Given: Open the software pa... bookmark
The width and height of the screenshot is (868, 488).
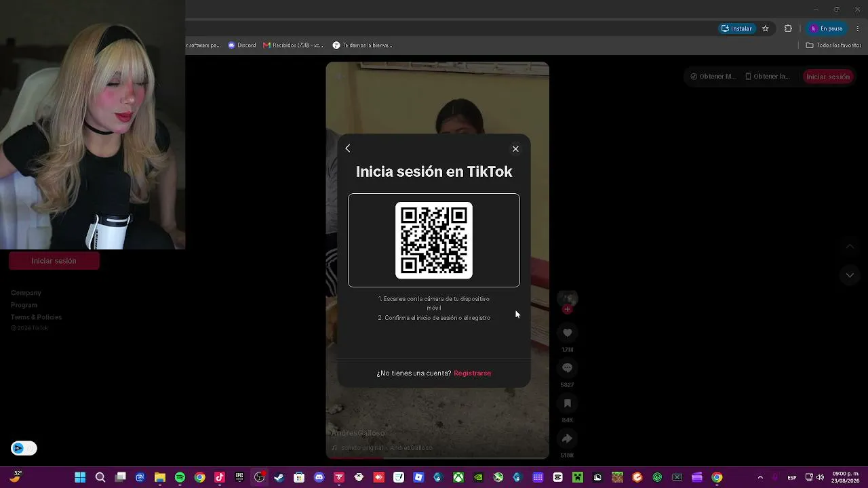Looking at the screenshot, I should [x=203, y=45].
